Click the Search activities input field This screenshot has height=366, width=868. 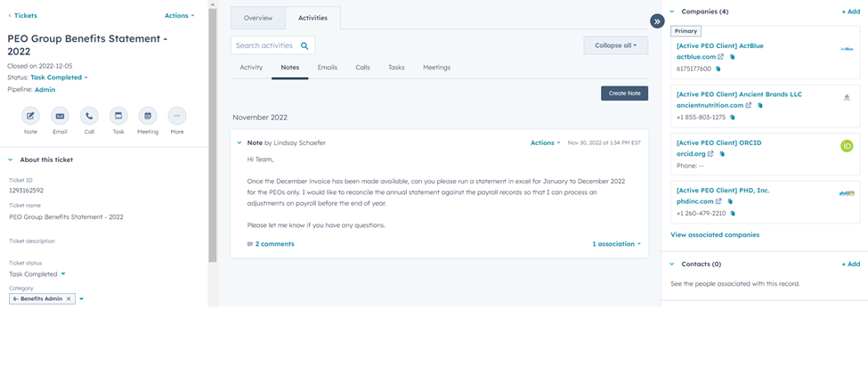[265, 45]
